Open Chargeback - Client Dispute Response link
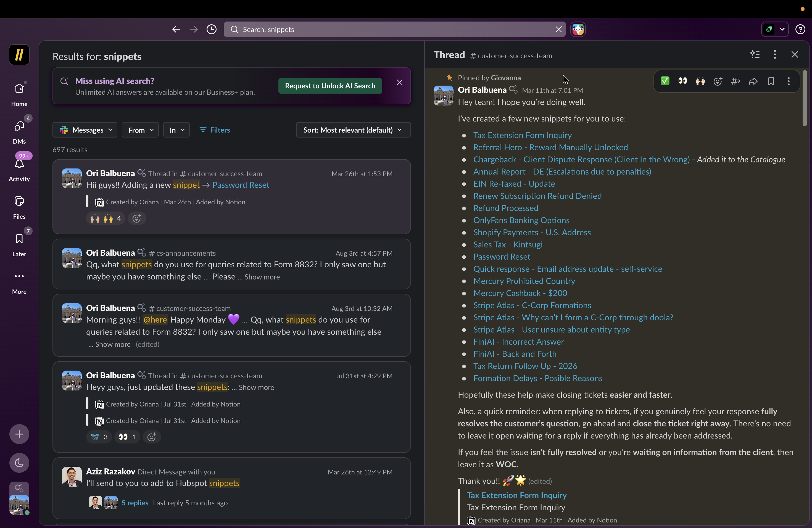The height and width of the screenshot is (528, 812). click(x=581, y=160)
